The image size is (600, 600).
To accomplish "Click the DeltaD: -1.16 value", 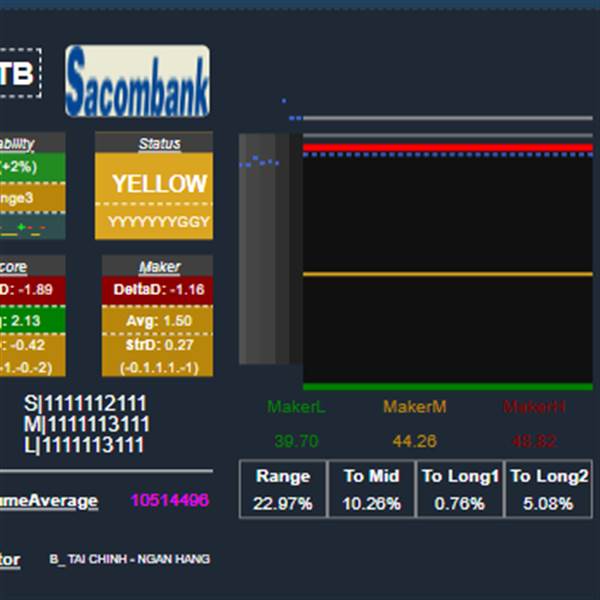I will 157,290.
